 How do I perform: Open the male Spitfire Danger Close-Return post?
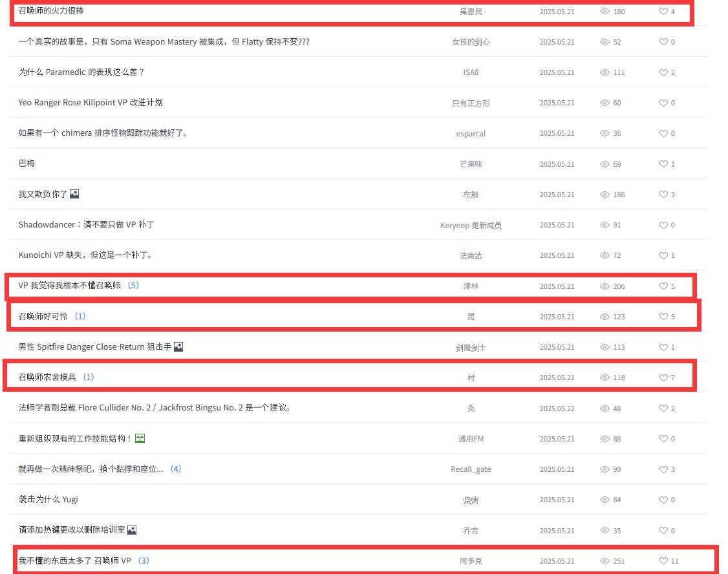[94, 346]
